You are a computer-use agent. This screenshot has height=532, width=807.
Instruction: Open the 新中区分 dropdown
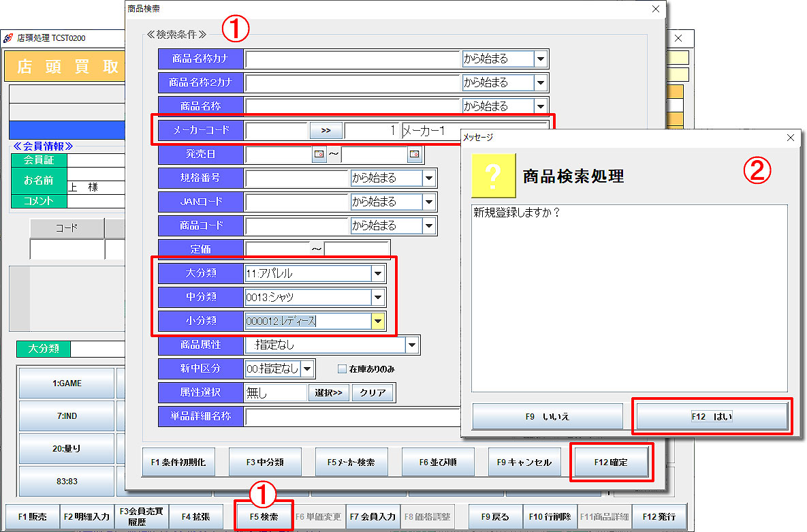(307, 369)
